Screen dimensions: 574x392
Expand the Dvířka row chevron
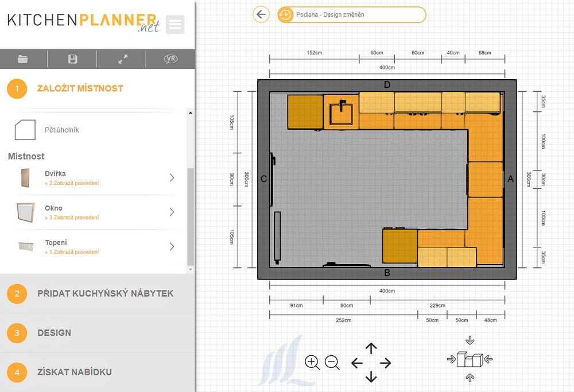coord(172,178)
